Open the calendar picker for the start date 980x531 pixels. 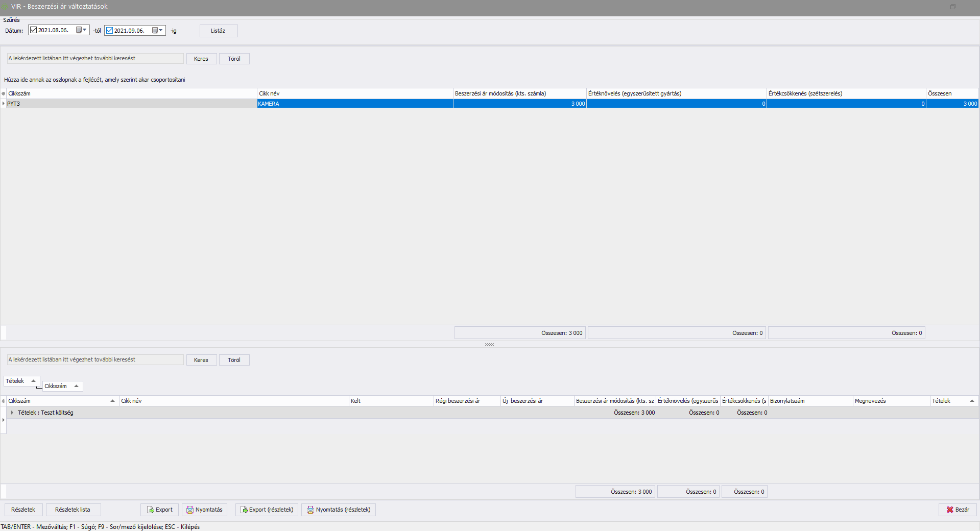pos(81,30)
